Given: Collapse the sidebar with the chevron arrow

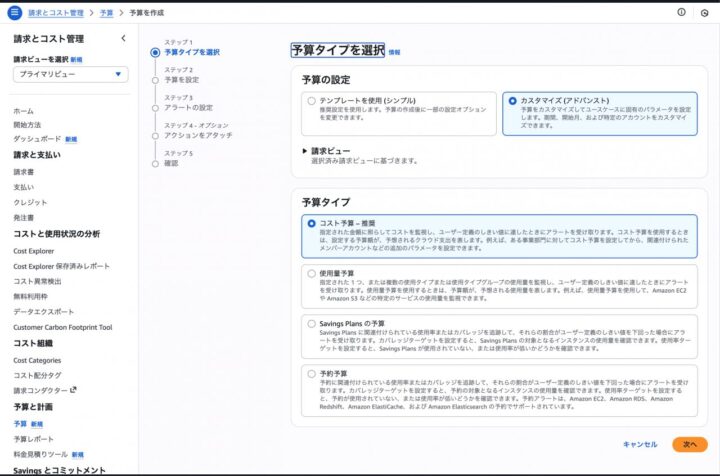Looking at the screenshot, I should tap(123, 38).
